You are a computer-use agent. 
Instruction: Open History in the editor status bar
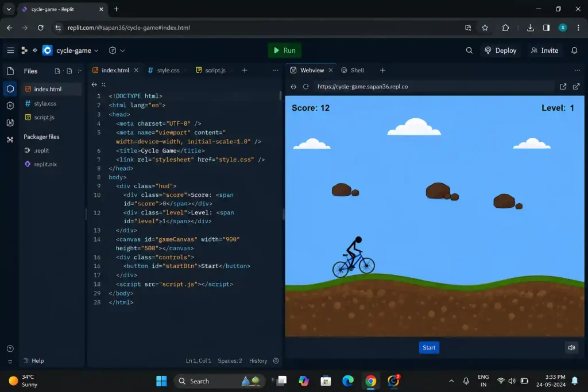coord(258,360)
